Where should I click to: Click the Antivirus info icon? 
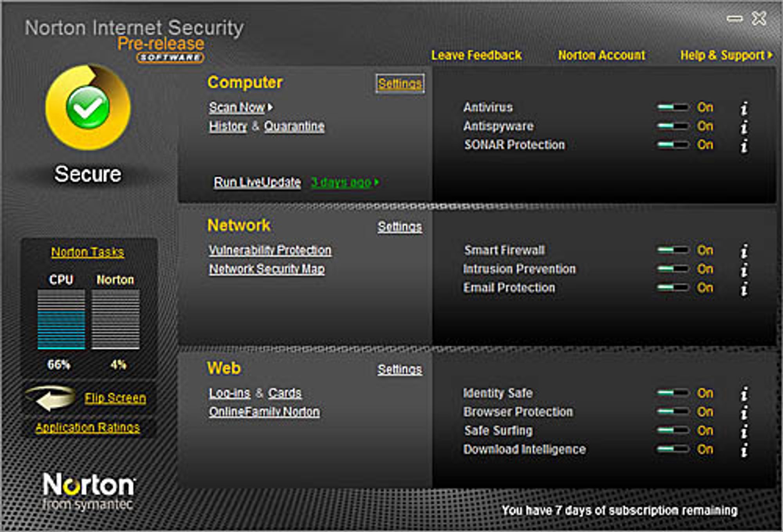click(744, 108)
